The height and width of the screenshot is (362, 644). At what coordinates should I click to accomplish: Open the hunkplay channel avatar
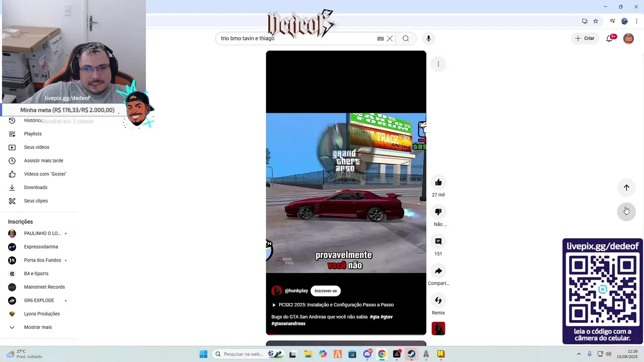277,291
